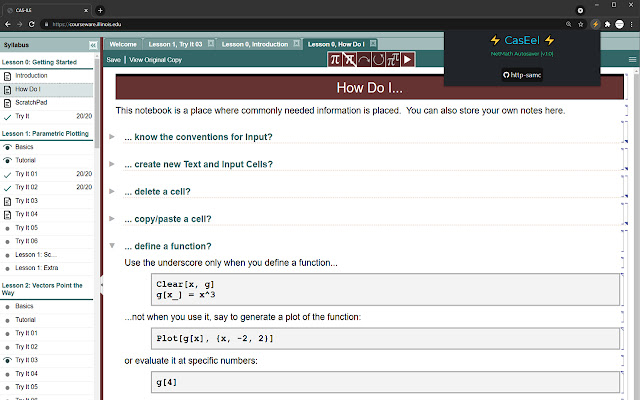This screenshot has width=640, height=400.
Task: Click the pi symbol toolbar icon
Action: 337,60
